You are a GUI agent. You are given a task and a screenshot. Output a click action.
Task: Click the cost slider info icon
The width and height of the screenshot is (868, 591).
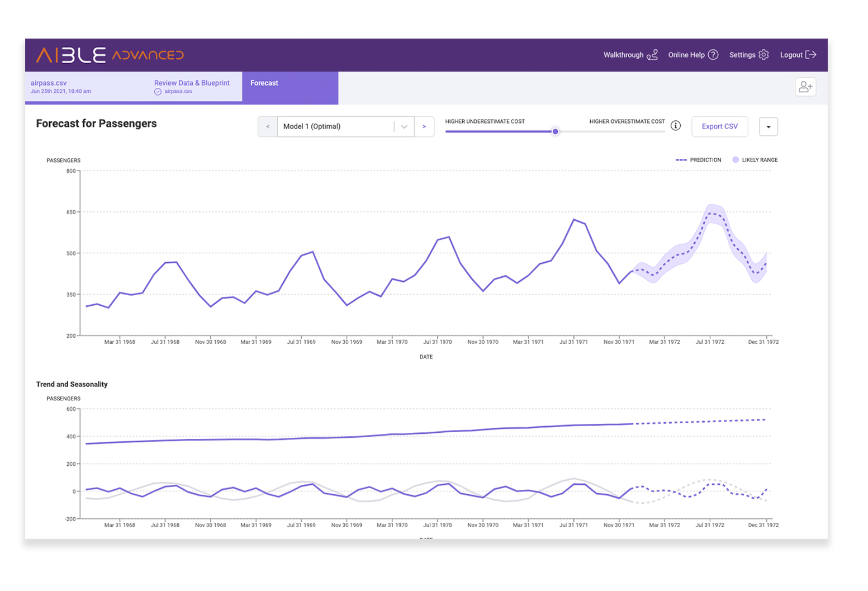[x=676, y=126]
